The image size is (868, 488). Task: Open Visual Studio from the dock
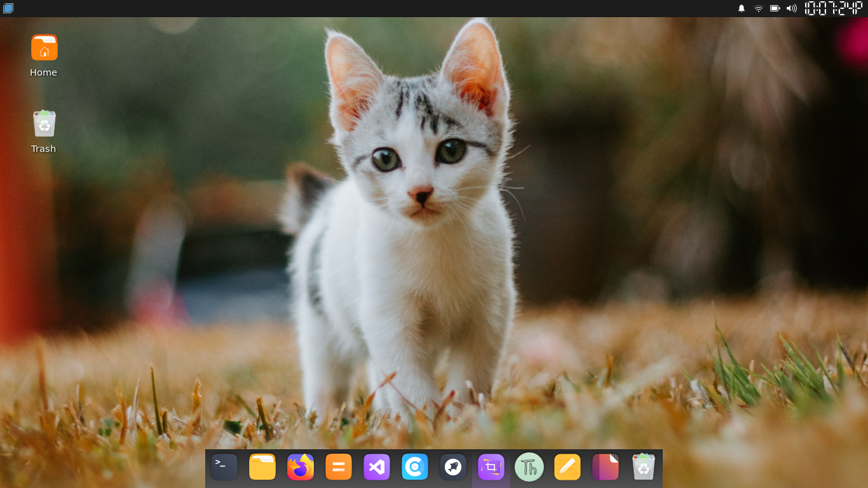click(377, 467)
